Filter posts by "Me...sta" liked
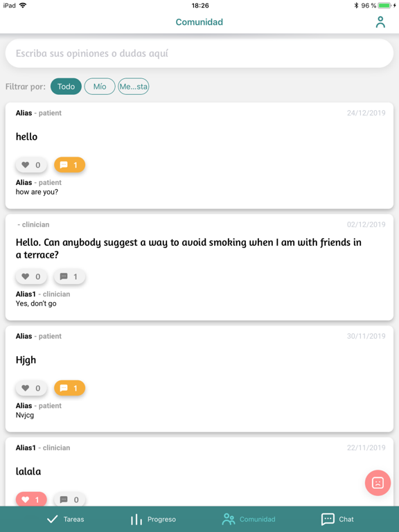Viewport: 399px width, 532px height. coord(133,87)
